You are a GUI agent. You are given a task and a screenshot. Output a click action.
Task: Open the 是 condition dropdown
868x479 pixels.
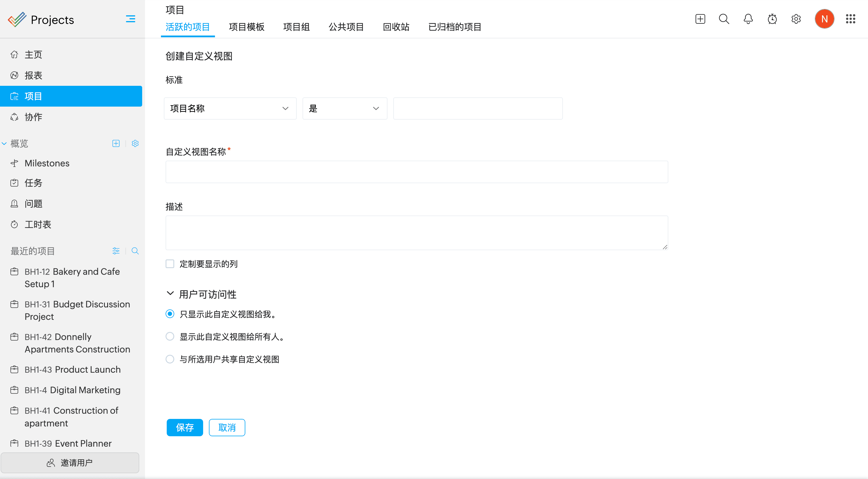(x=344, y=108)
